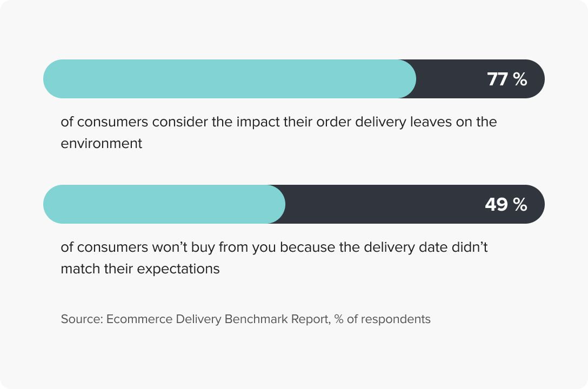Click the word "environment"

[x=101, y=144]
